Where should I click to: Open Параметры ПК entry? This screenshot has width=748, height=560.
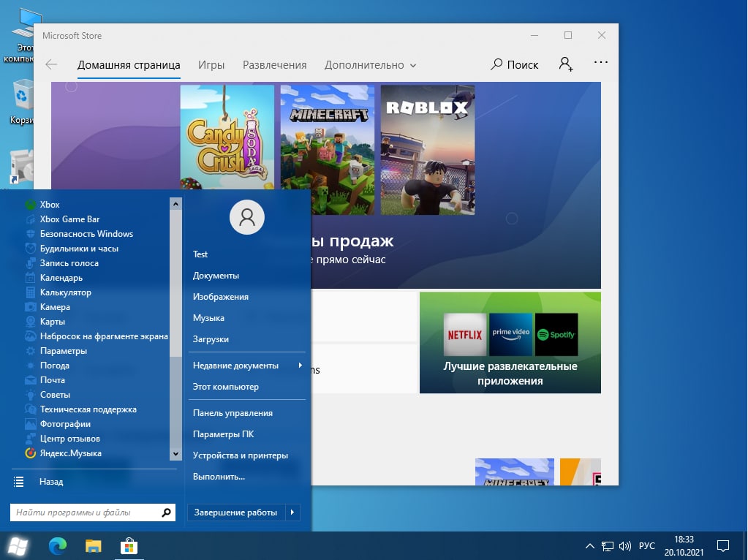click(x=223, y=434)
